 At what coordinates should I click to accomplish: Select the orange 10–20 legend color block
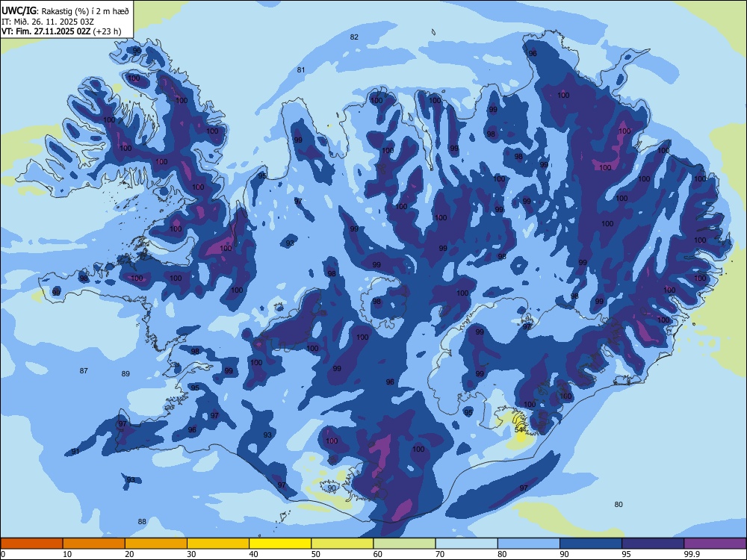(94, 544)
